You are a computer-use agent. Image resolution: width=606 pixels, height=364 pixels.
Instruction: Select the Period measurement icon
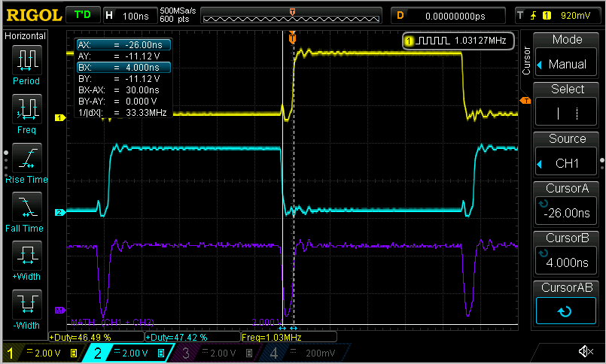26,60
